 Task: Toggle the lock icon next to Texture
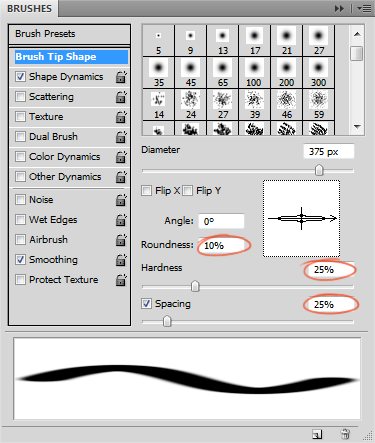[x=121, y=117]
